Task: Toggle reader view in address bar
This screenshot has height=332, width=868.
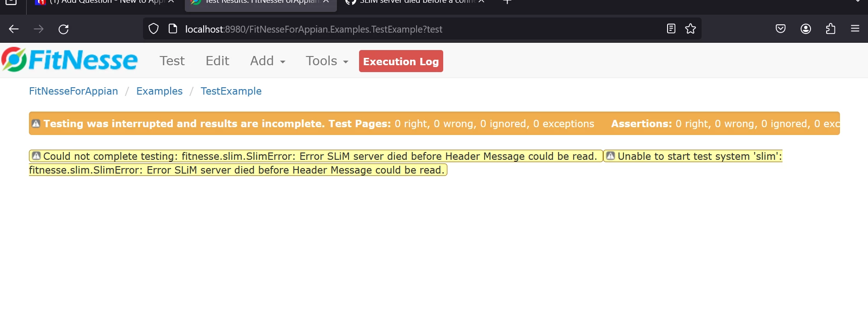Action: (x=671, y=29)
